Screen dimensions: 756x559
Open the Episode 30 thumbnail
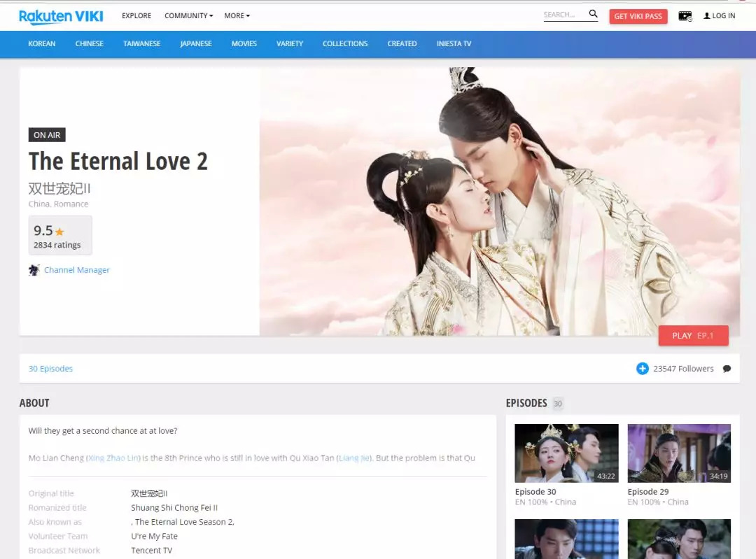(566, 453)
